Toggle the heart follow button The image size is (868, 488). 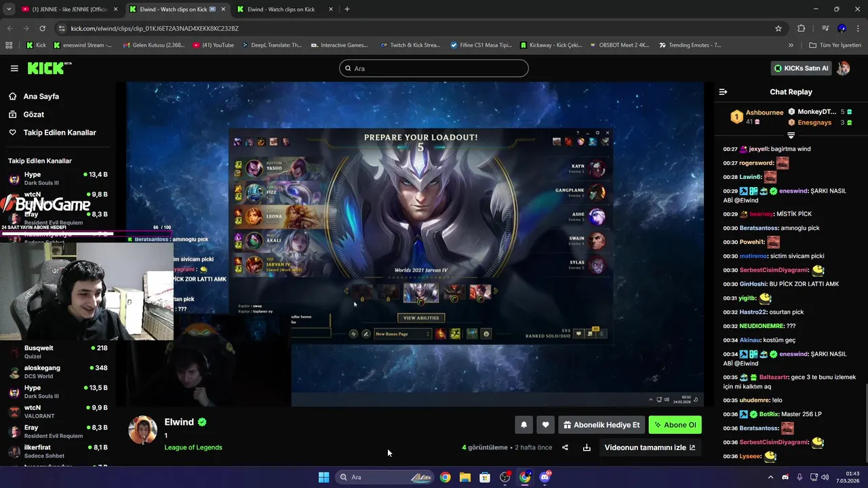[x=545, y=425]
